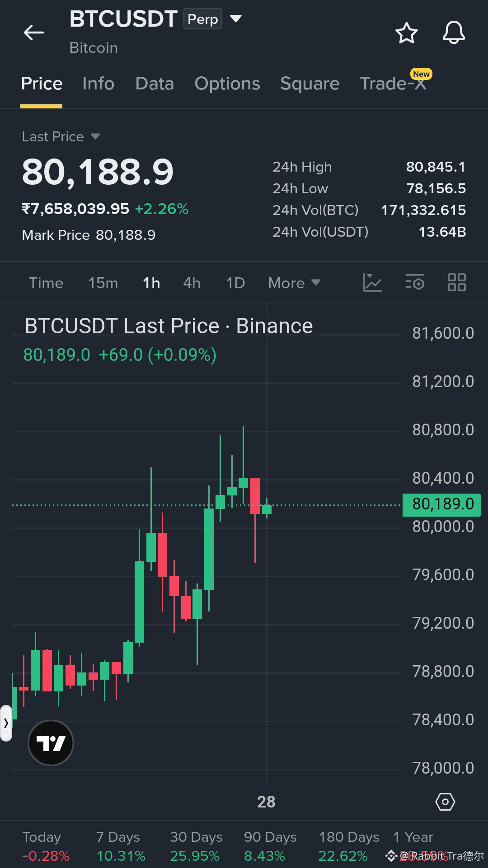This screenshot has width=488, height=868.
Task: Tap the 80,189.0 +69.0 (+0.09%) chart readout
Action: [120, 355]
